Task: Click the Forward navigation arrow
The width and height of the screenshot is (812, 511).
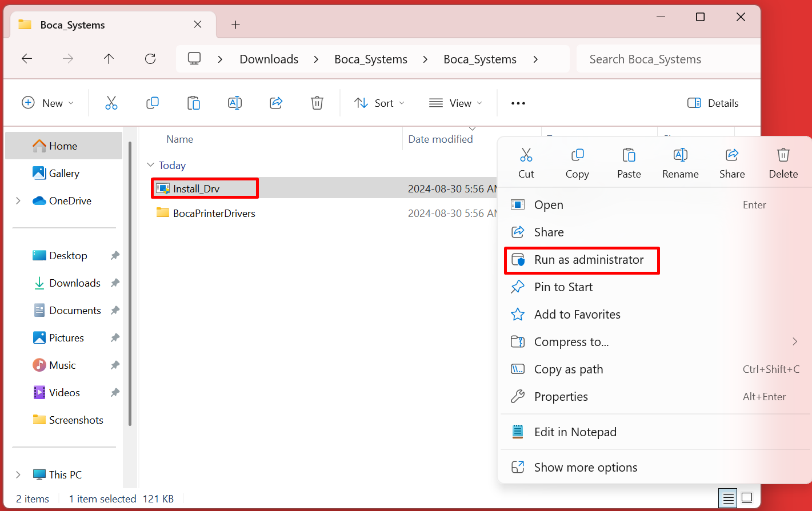Action: pos(68,59)
